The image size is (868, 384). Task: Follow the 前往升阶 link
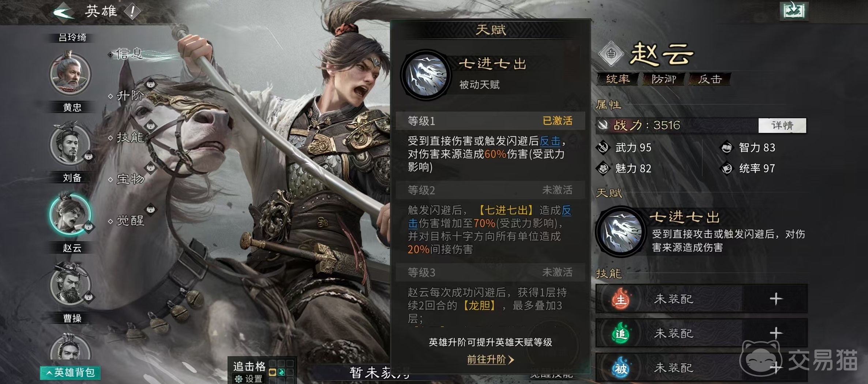click(490, 359)
